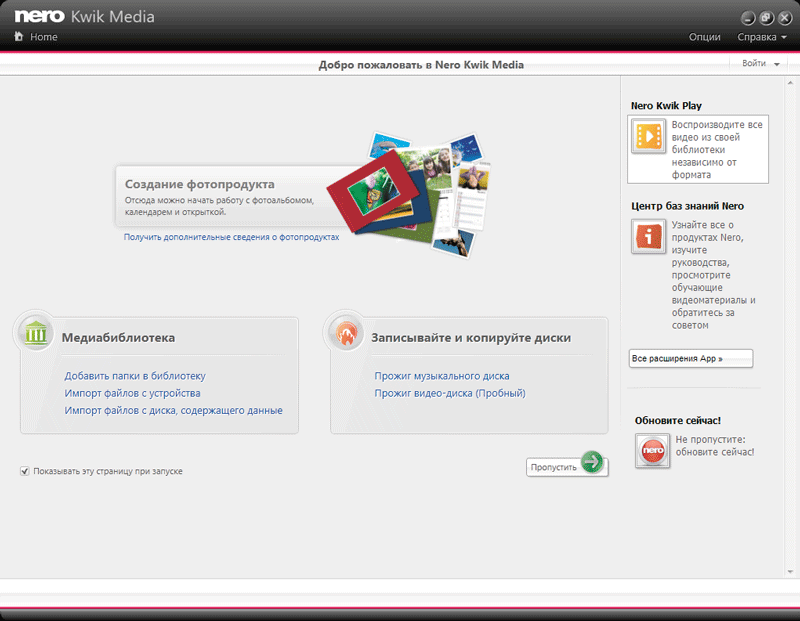Click the Центр баз знаний Nero heading
The image size is (800, 621).
point(687,206)
